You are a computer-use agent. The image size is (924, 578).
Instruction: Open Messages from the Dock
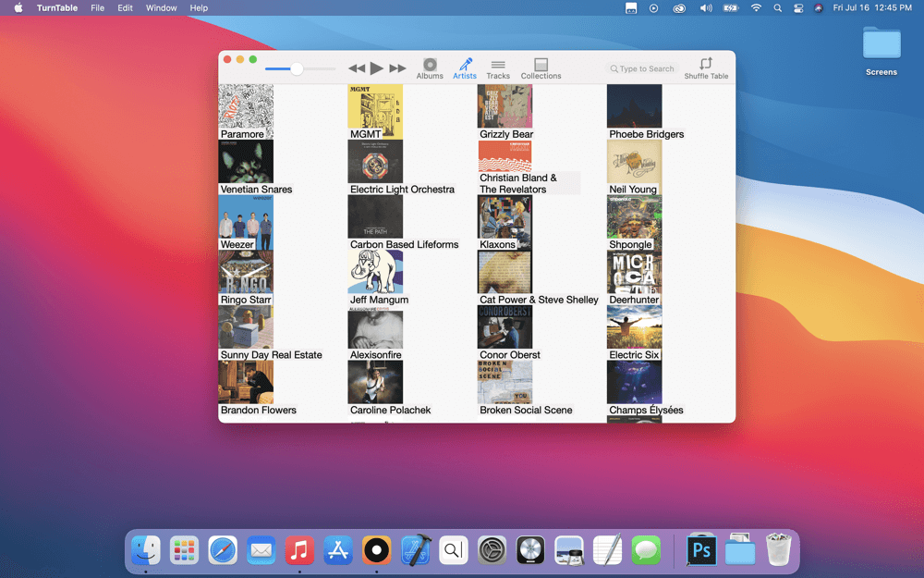tap(646, 551)
